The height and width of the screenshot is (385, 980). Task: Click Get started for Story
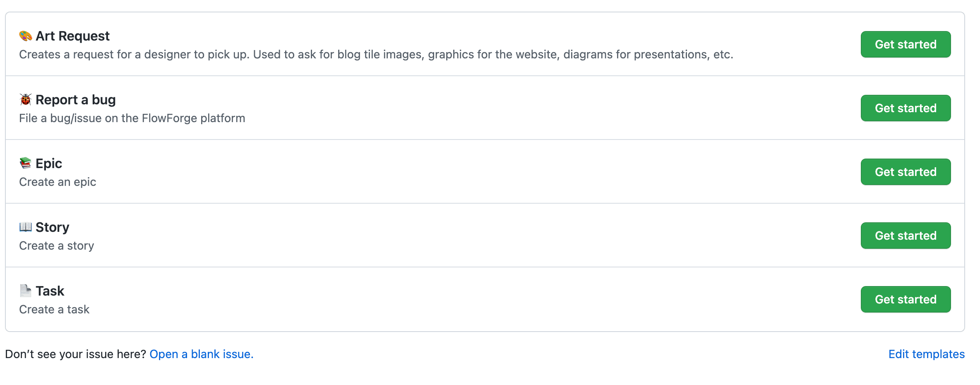coord(906,236)
